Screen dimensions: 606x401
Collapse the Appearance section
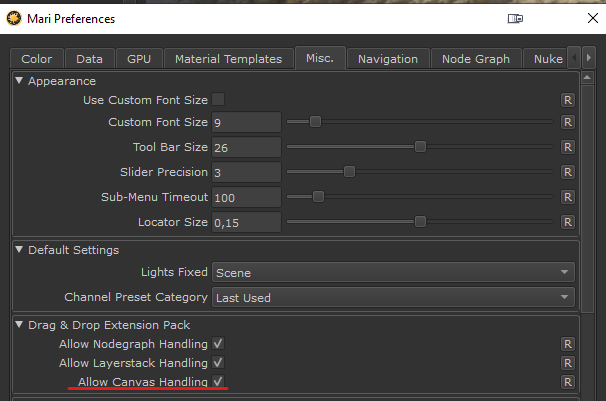pos(20,81)
